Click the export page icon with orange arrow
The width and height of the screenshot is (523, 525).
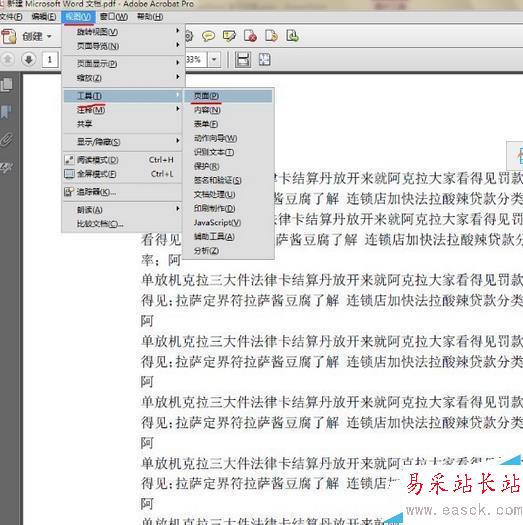[271, 36]
